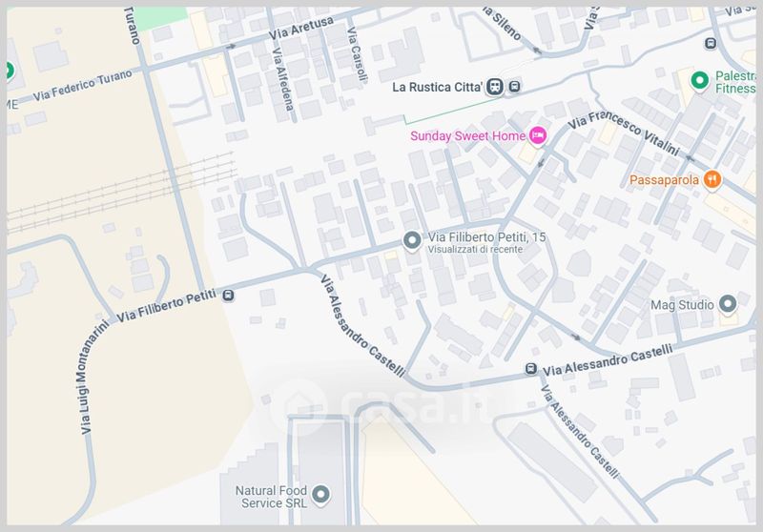Select the Mag Studio text label
This screenshot has height=532, width=763.
[682, 305]
